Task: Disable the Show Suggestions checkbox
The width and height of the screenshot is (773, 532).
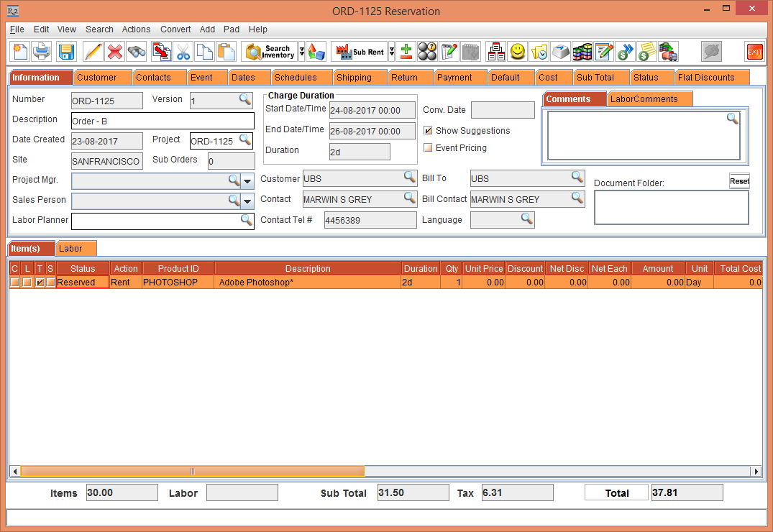Action: pos(428,131)
